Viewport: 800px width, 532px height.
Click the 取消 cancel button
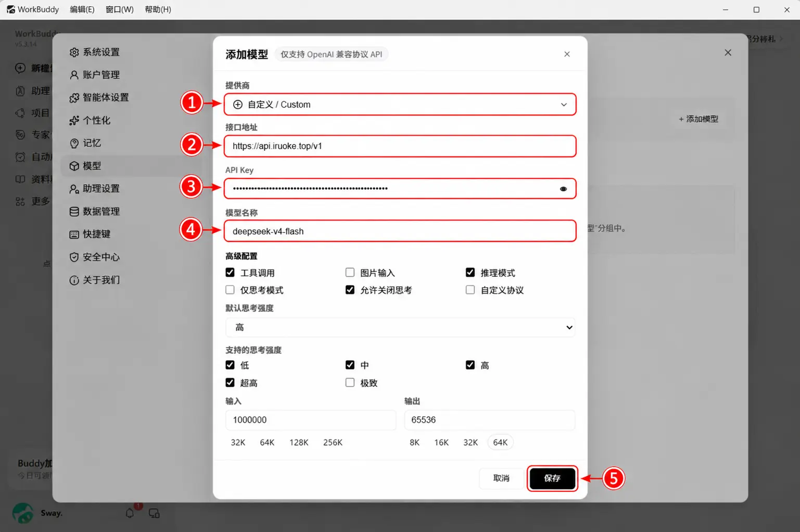tap(501, 478)
